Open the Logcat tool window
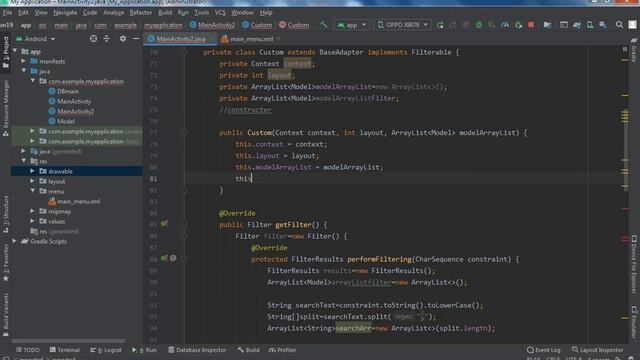 pyautogui.click(x=106, y=350)
